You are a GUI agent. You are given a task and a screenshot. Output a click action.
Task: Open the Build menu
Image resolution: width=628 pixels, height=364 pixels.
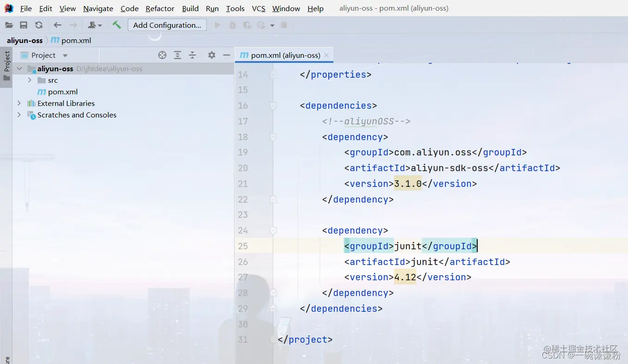coord(191,9)
